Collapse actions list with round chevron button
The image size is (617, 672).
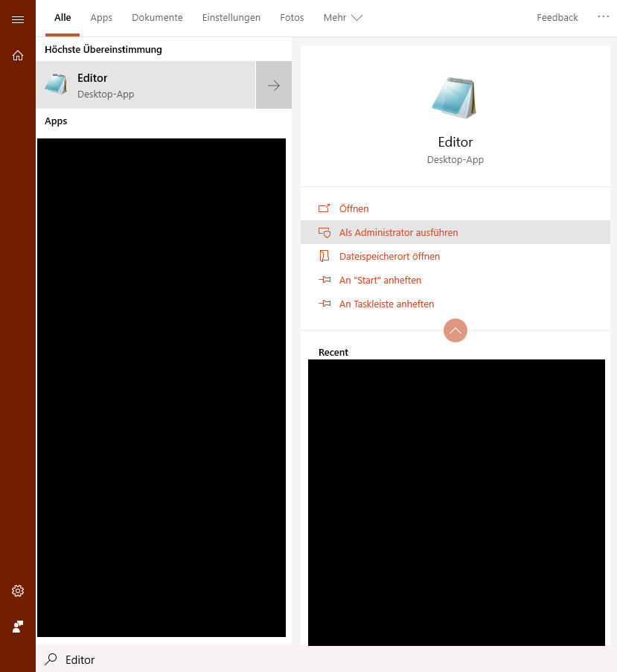[455, 330]
